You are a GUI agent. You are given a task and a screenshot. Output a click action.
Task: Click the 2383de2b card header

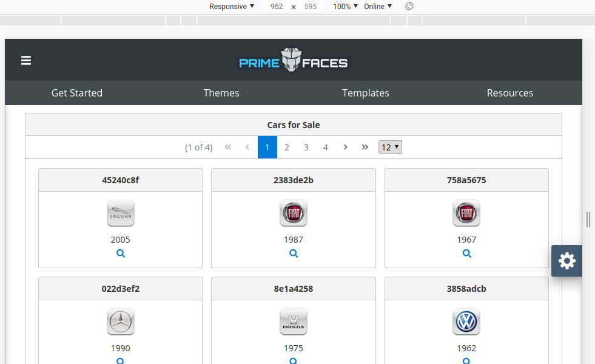(294, 180)
